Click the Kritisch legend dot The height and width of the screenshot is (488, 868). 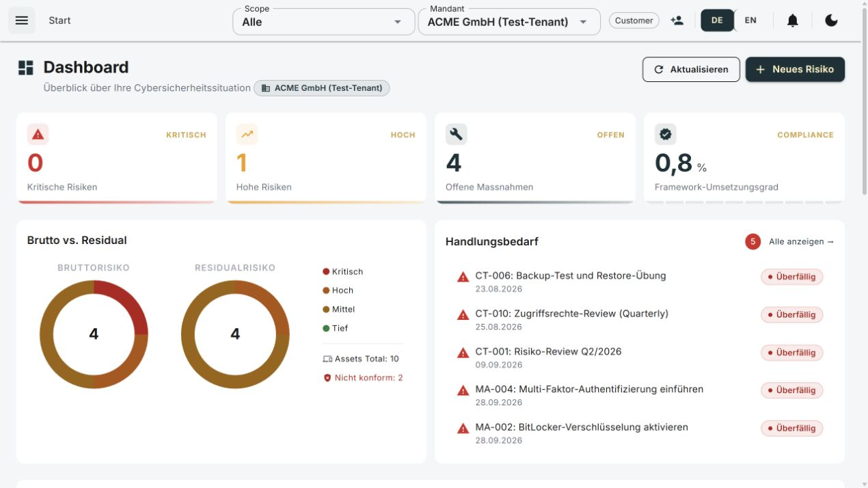(326, 272)
